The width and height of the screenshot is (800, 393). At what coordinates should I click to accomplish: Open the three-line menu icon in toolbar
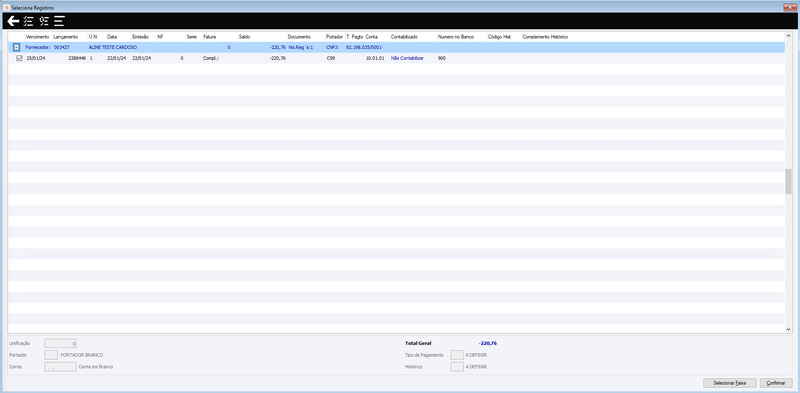coord(59,21)
